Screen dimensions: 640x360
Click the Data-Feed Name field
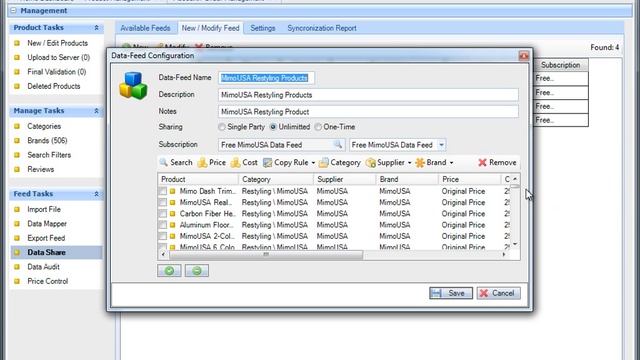click(266, 78)
